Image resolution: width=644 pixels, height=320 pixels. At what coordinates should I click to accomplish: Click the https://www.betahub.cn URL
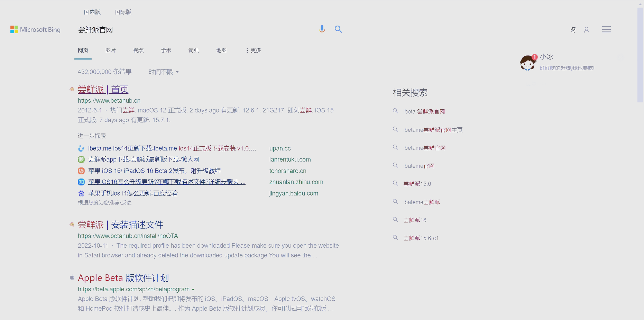click(x=109, y=101)
